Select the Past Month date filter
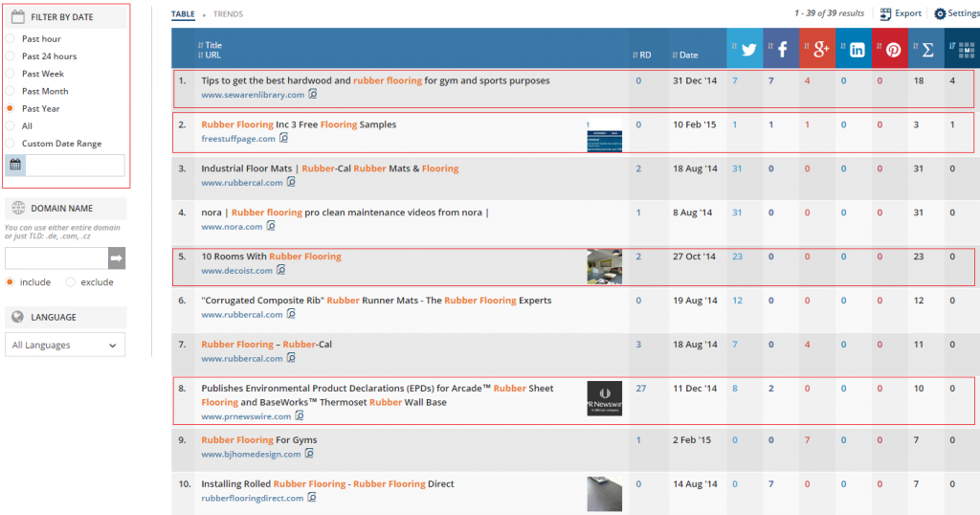 [10, 91]
